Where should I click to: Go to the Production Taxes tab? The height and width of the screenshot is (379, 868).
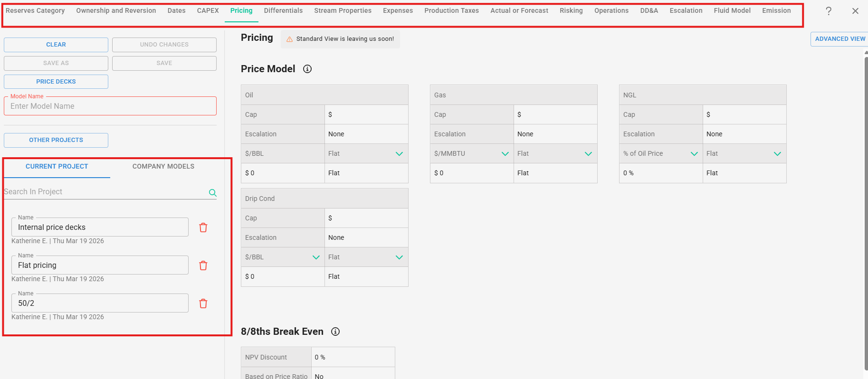(x=451, y=10)
